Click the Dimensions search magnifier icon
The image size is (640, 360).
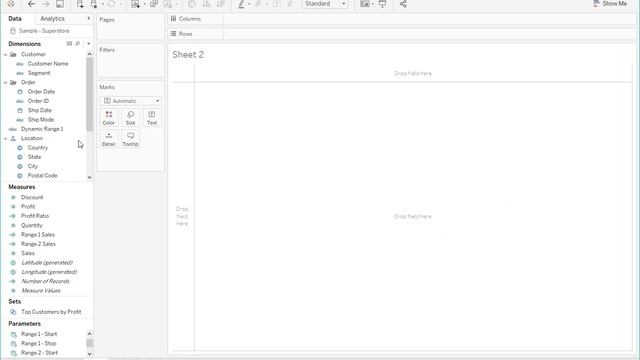point(78,44)
